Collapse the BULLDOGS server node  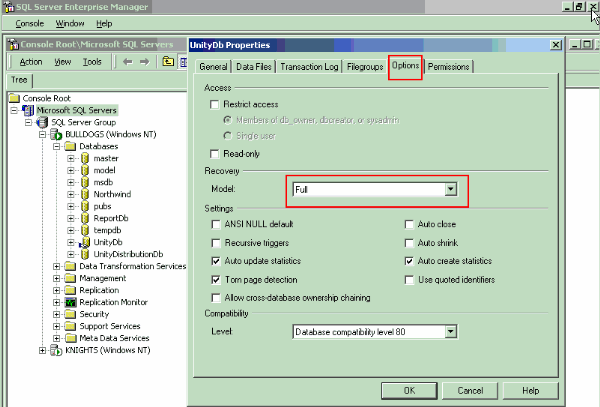tap(42, 134)
